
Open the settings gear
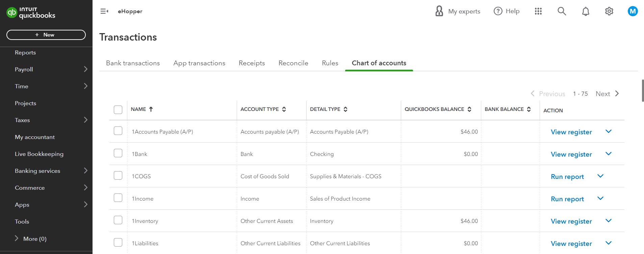[609, 11]
